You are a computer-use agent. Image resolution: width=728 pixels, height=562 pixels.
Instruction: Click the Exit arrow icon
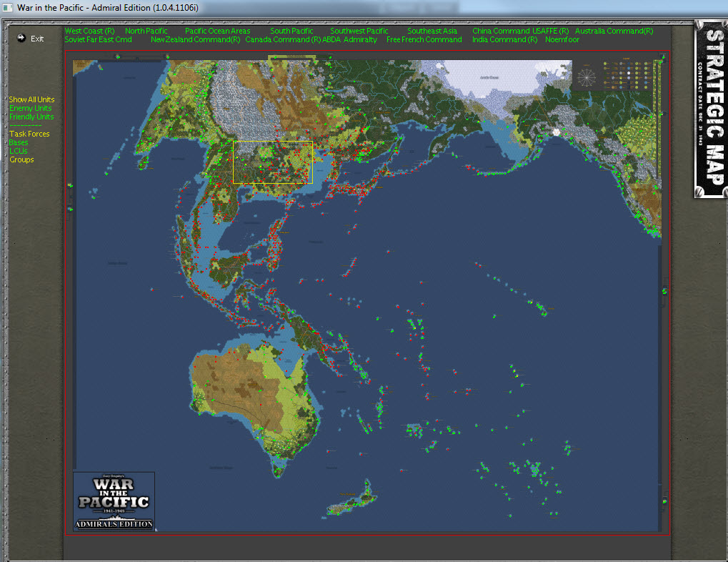coord(21,38)
